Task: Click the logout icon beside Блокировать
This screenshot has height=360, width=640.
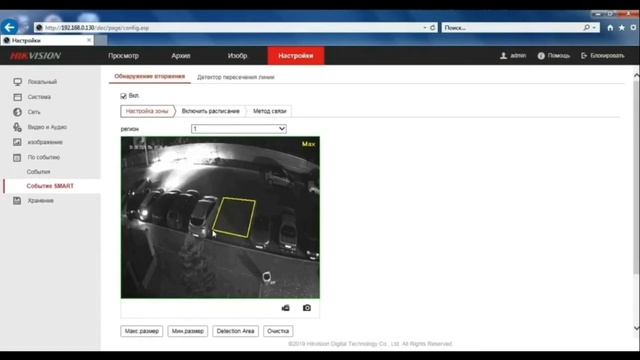Action: pyautogui.click(x=584, y=56)
